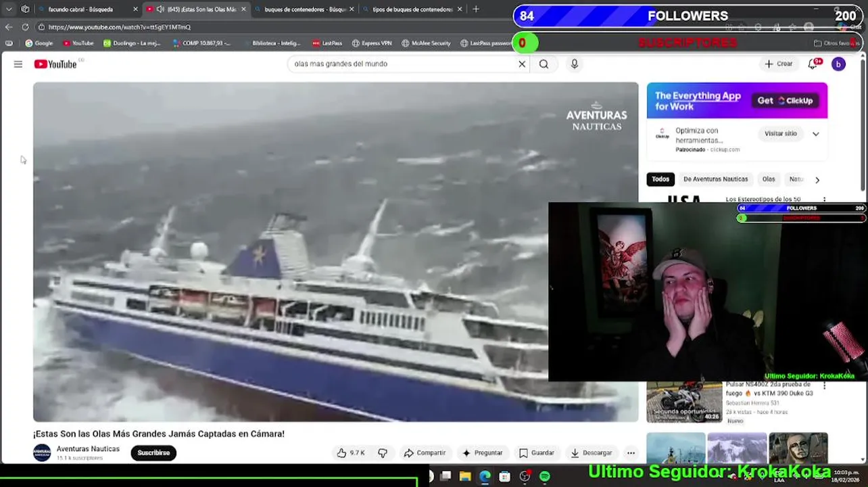Viewport: 868px width, 487px height.
Task: Open File Explorer from taskbar
Action: click(x=465, y=477)
